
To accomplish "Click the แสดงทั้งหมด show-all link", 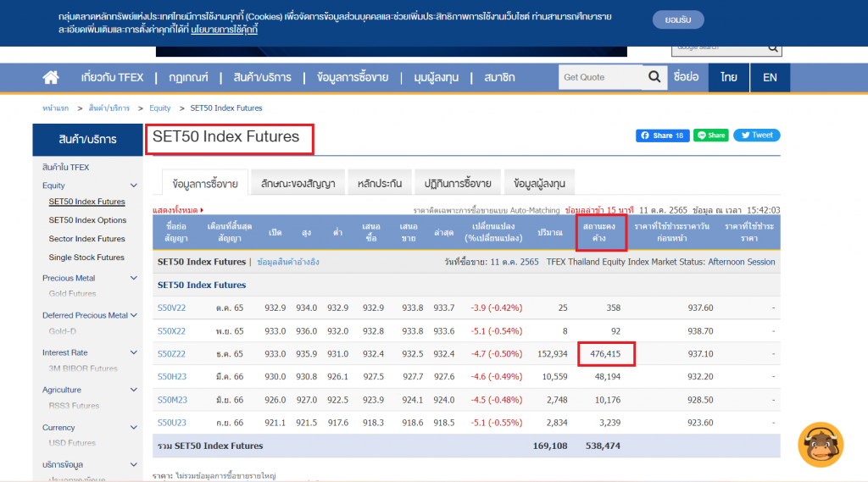I will 178,210.
